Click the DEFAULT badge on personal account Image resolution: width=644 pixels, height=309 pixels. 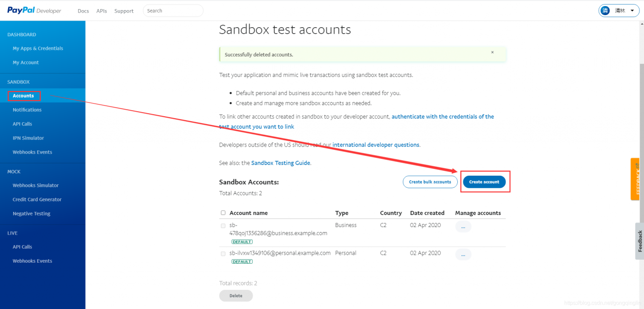pyautogui.click(x=242, y=262)
